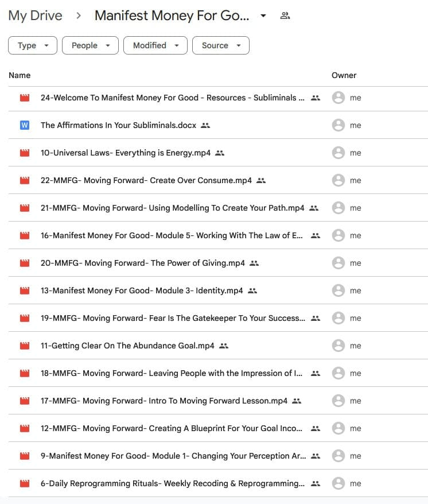Click video icon for 17-MMFG Intro To Moving Forward

pyautogui.click(x=24, y=401)
